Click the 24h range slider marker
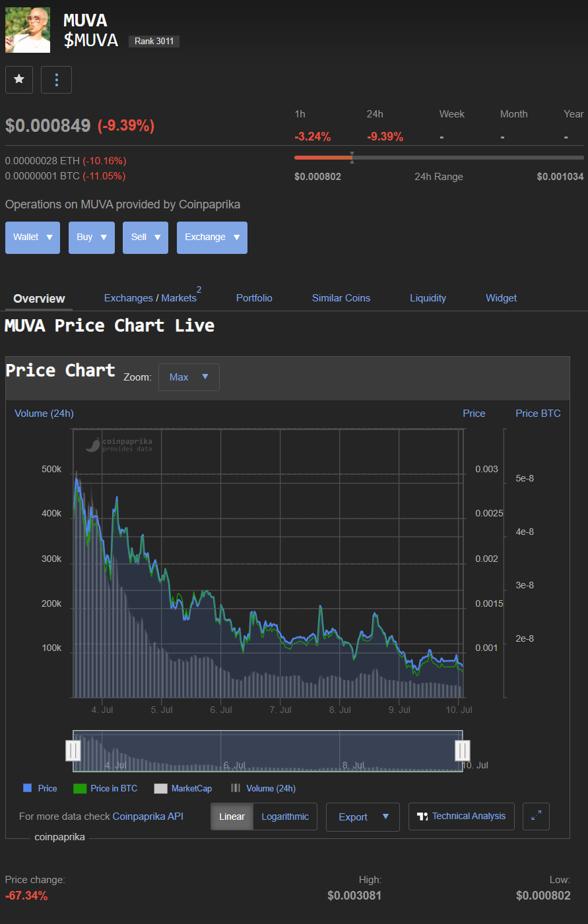The image size is (588, 924). 352,158
